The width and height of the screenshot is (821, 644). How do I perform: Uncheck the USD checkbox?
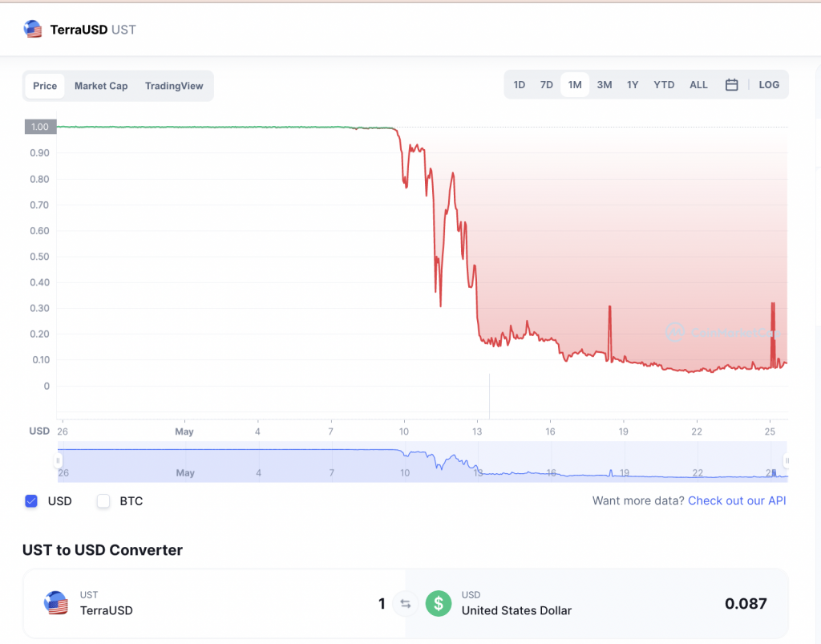(31, 501)
